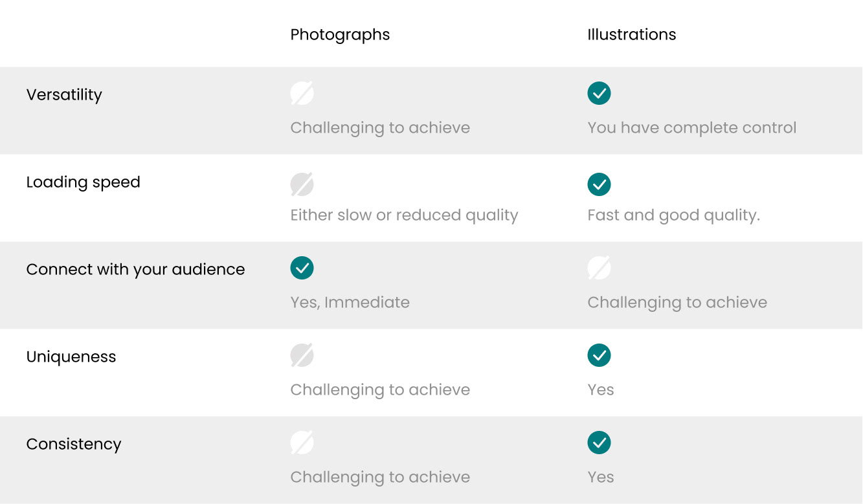
Task: Click the Loading speed crossed-out icon under Photographs
Action: 302,184
